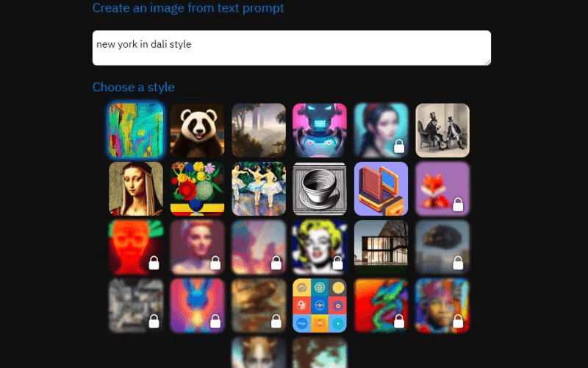Choose the colorful abstract paint style
This screenshot has width=588, height=368.
tap(136, 130)
